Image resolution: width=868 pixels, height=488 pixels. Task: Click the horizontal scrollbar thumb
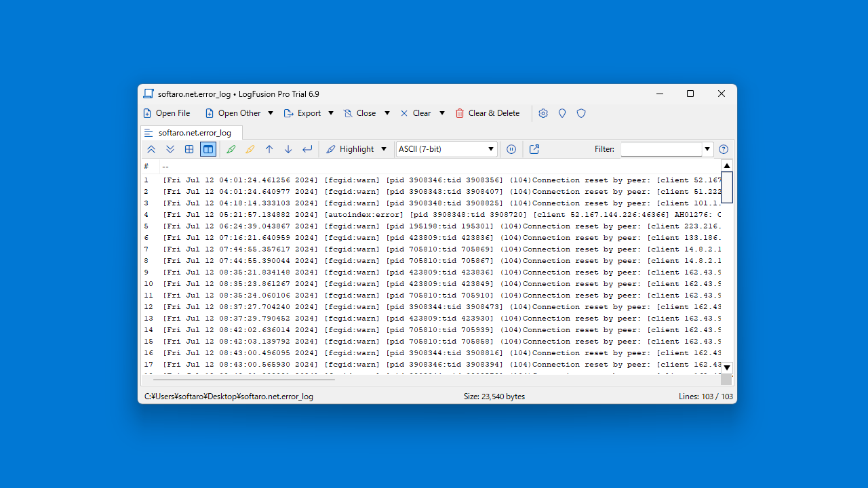point(244,380)
